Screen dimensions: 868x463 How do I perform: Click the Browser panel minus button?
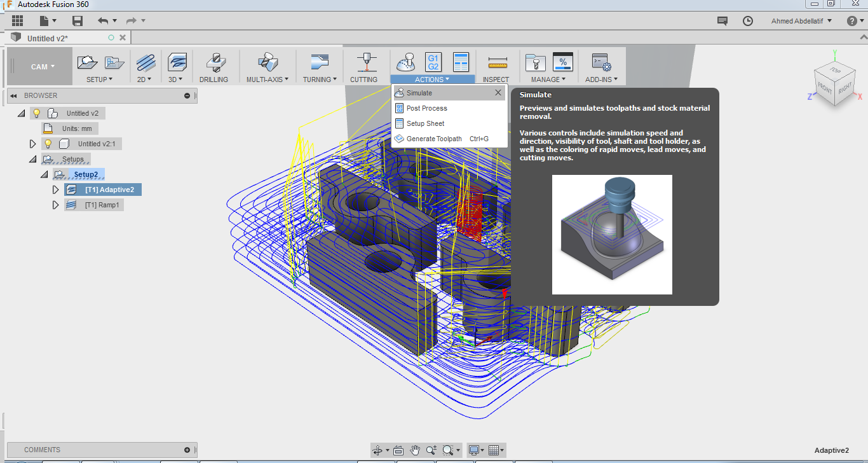187,95
